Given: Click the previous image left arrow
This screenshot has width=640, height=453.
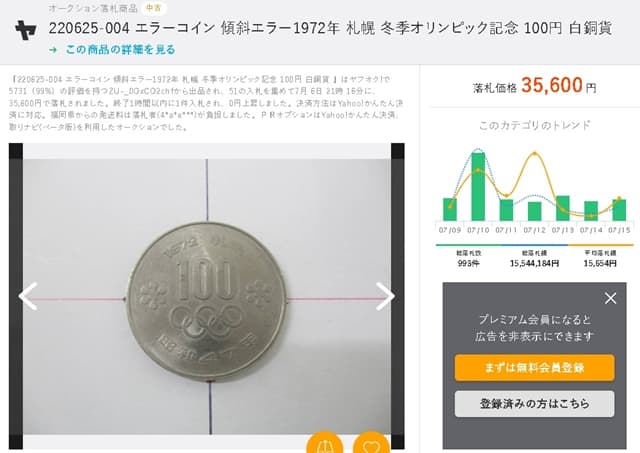Looking at the screenshot, I should point(28,295).
